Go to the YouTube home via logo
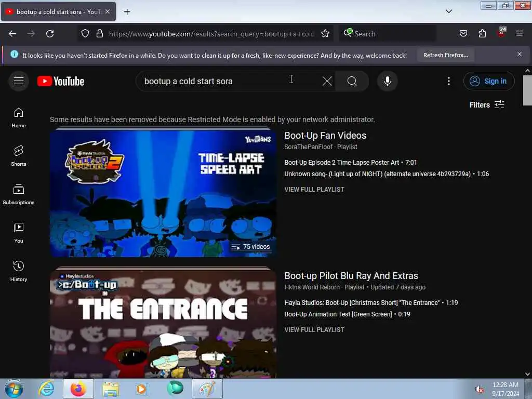This screenshot has width=532, height=399. [x=61, y=81]
